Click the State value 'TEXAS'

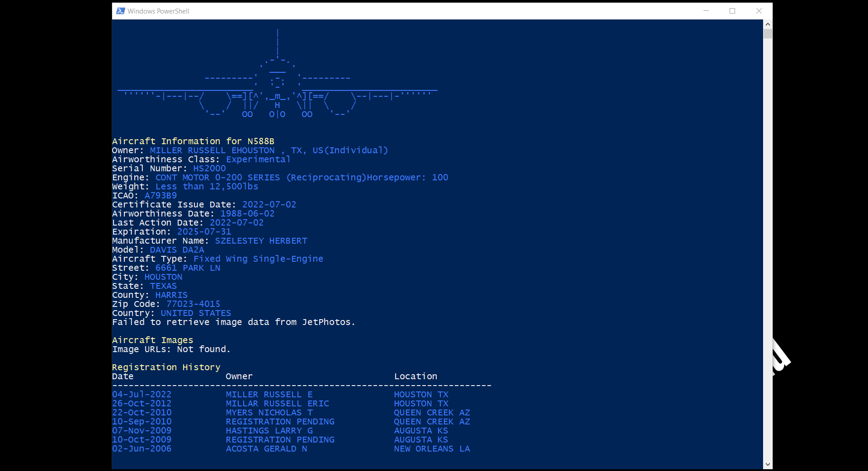click(163, 286)
